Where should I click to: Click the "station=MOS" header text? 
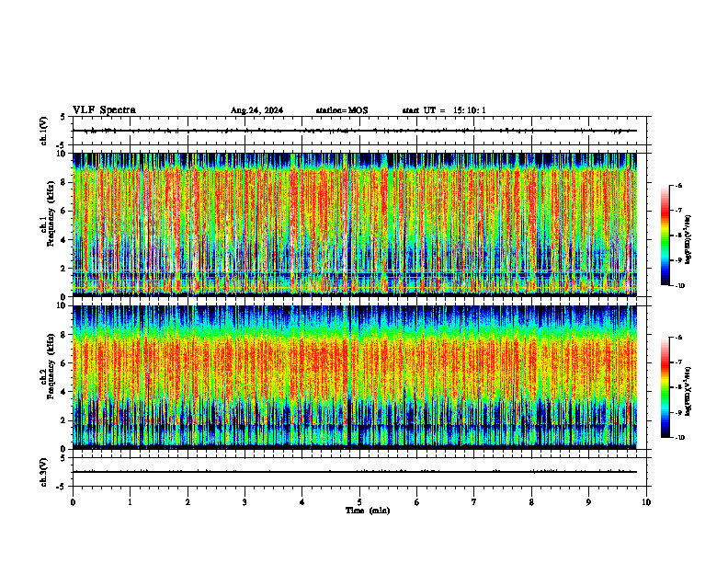[342, 110]
